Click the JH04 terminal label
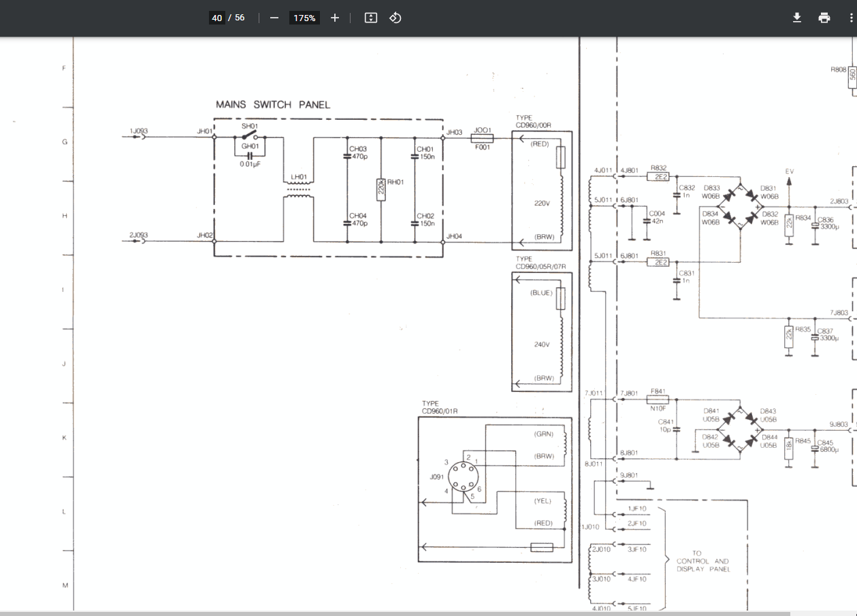 tap(454, 236)
